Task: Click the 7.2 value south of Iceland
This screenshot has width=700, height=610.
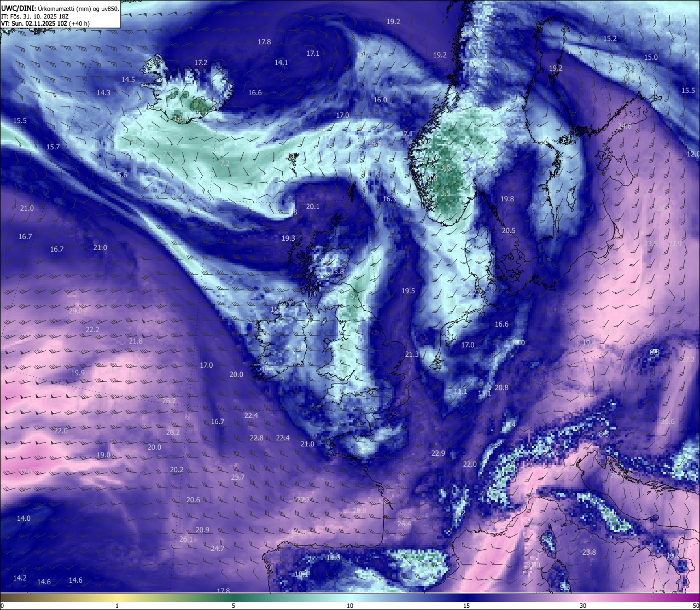Action: pyautogui.click(x=225, y=164)
